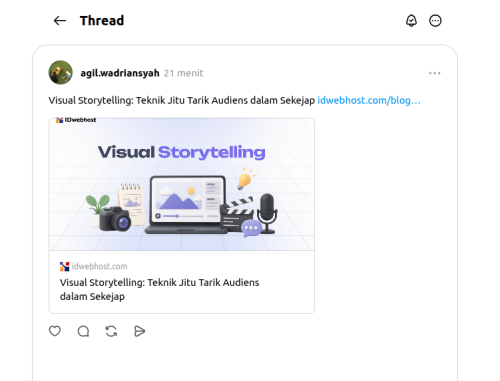Screen dimensions: 500x381
Task: Click the idwebhost.com domain label
Action: [x=99, y=266]
